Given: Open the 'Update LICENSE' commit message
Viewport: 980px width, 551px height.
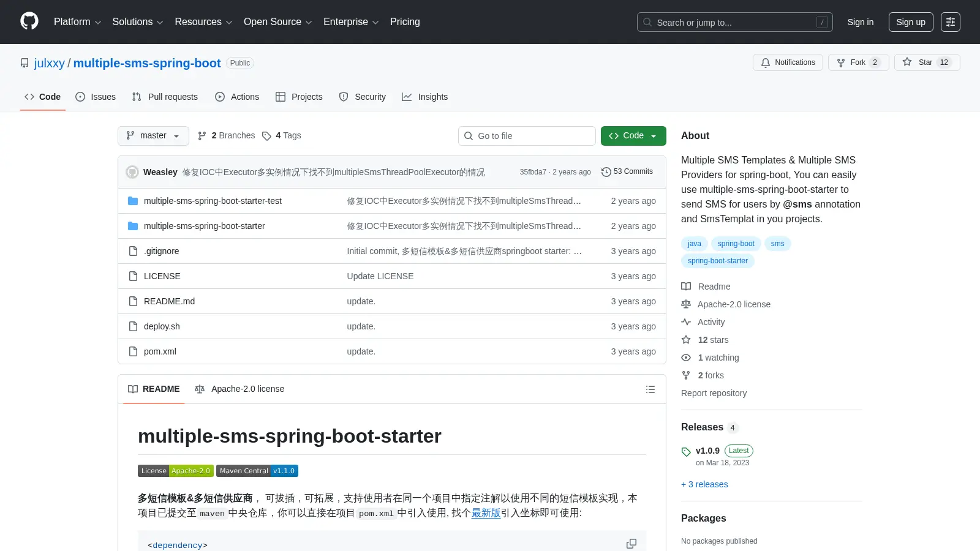Looking at the screenshot, I should point(380,276).
